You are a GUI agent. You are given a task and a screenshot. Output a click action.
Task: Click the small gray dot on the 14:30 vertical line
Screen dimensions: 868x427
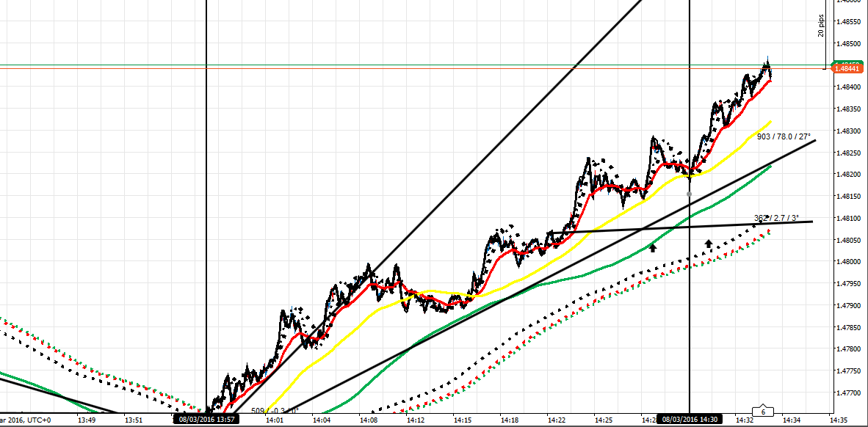[x=689, y=194]
